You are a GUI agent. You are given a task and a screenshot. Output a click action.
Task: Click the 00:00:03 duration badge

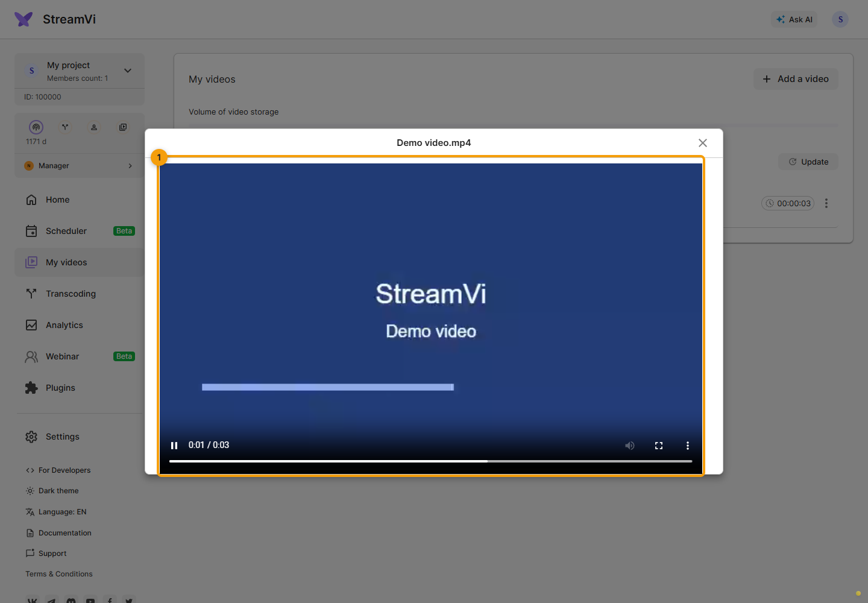pos(788,203)
